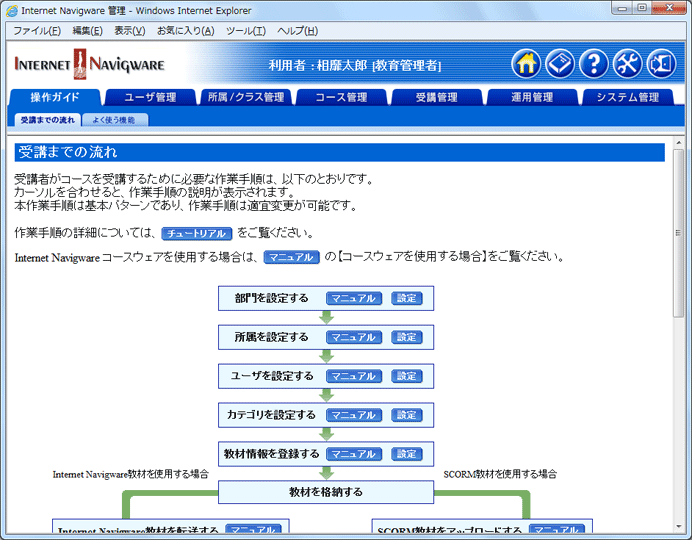Select the 受講までの流れ sub-tab
The width and height of the screenshot is (692, 540).
48,120
